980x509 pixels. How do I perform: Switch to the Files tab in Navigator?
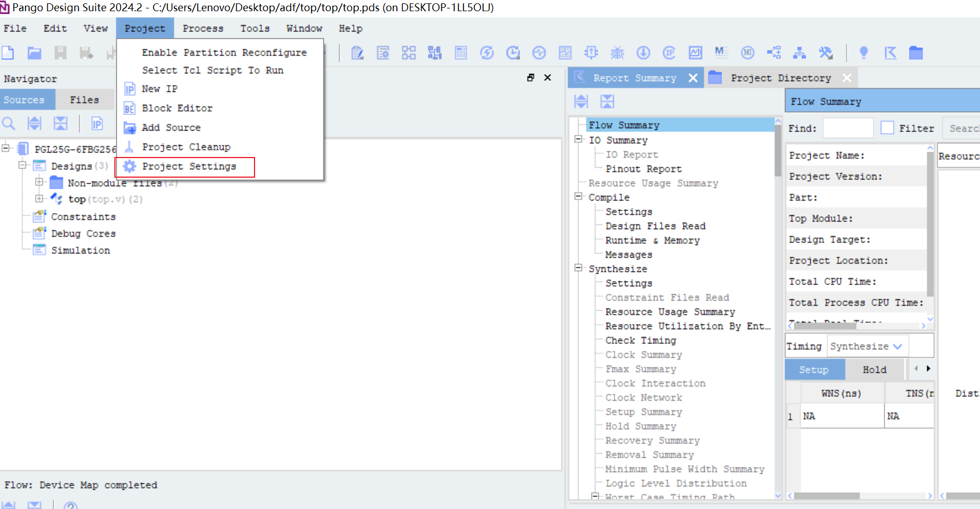tap(85, 100)
